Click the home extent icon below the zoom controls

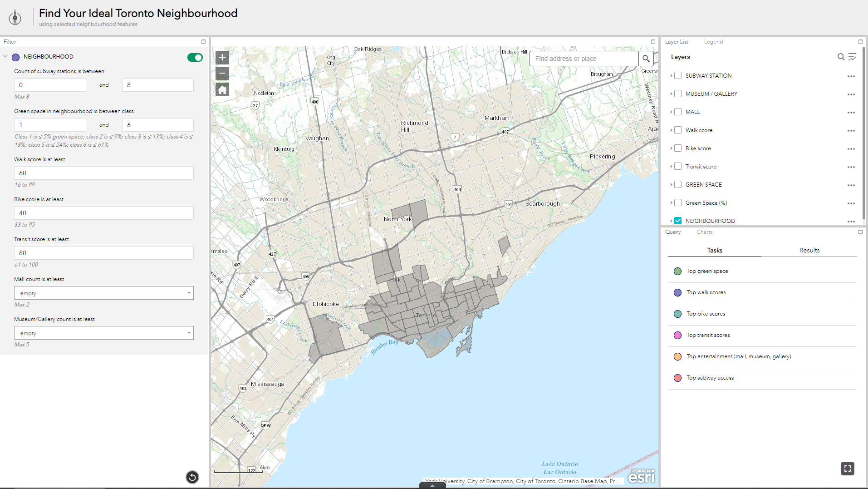pyautogui.click(x=222, y=89)
